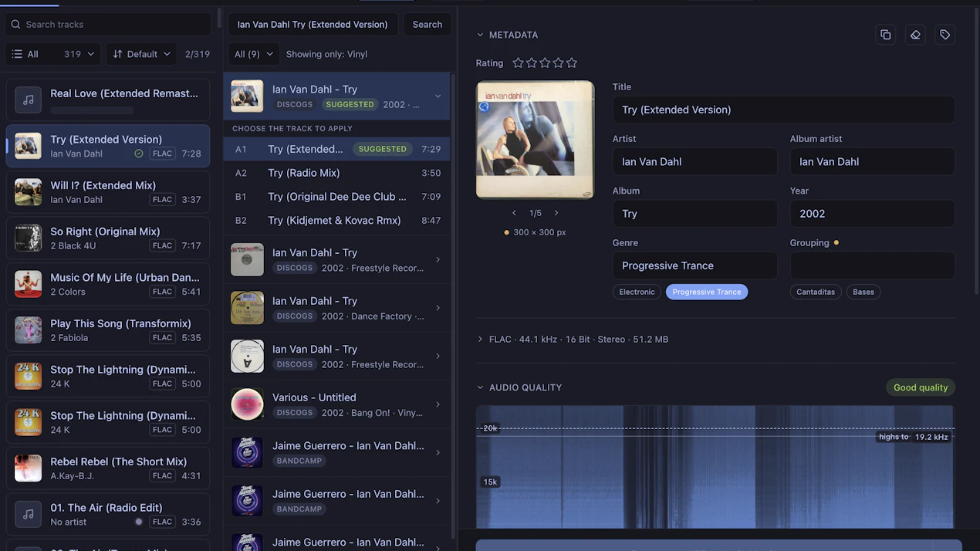Click the Album artist field

point(873,161)
